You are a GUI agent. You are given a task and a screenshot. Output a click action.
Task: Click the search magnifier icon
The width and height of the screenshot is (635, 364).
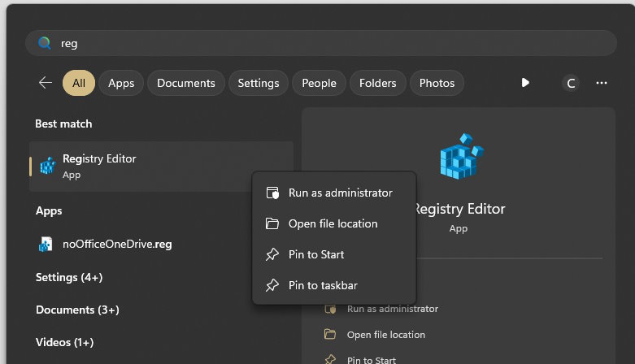pyautogui.click(x=45, y=43)
